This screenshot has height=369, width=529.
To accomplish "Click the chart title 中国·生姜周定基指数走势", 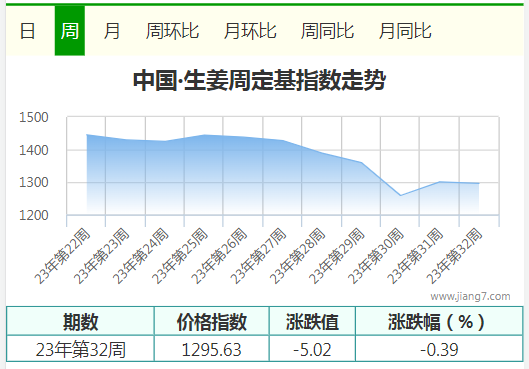I will click(x=259, y=81).
